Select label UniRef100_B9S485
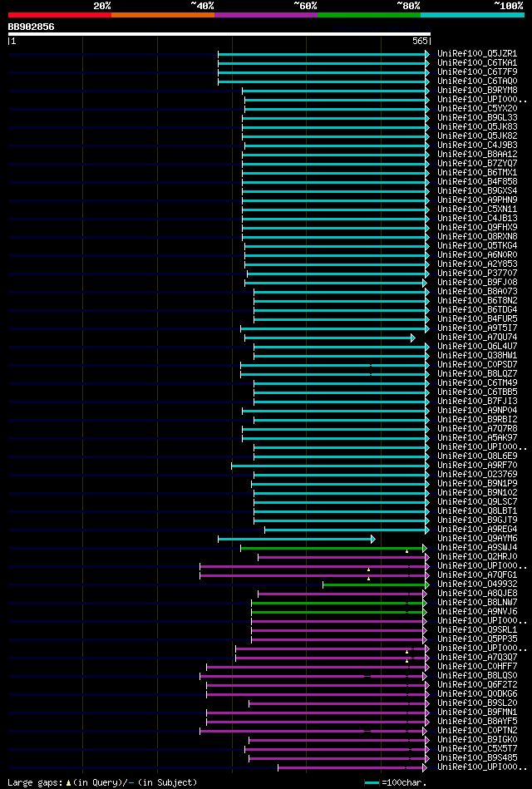The width and height of the screenshot is (532, 789). tap(478, 757)
